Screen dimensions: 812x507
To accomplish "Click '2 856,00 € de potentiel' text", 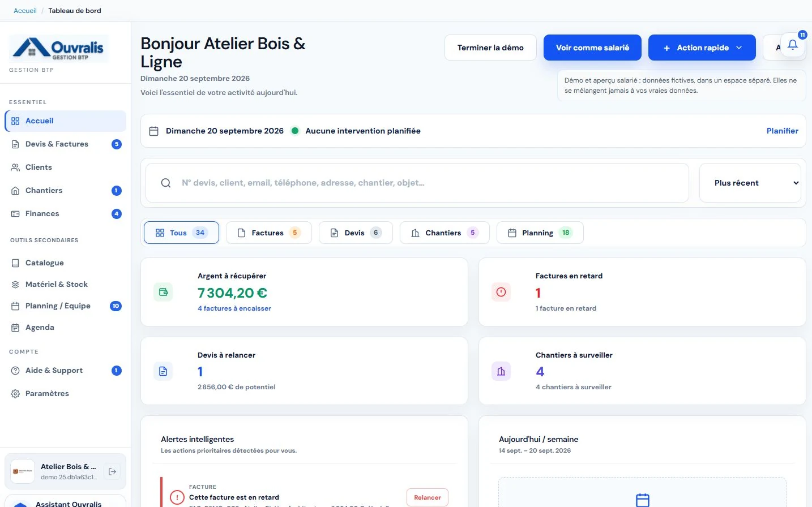I will (x=236, y=387).
